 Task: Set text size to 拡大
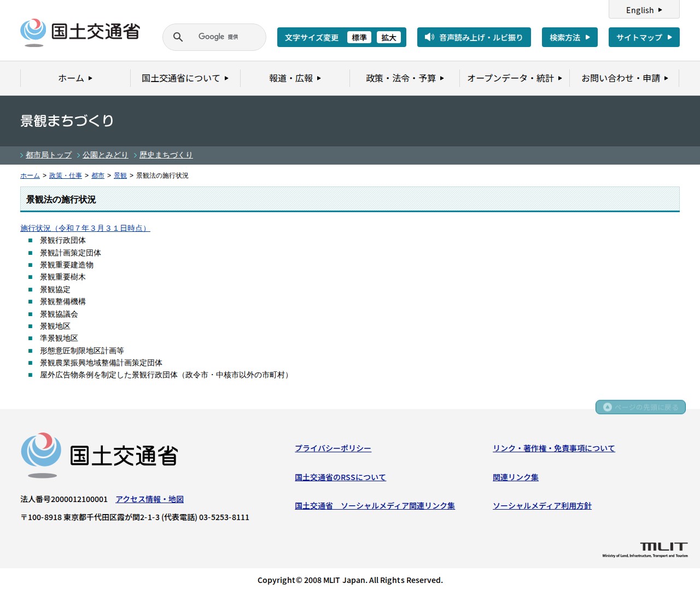pos(388,37)
